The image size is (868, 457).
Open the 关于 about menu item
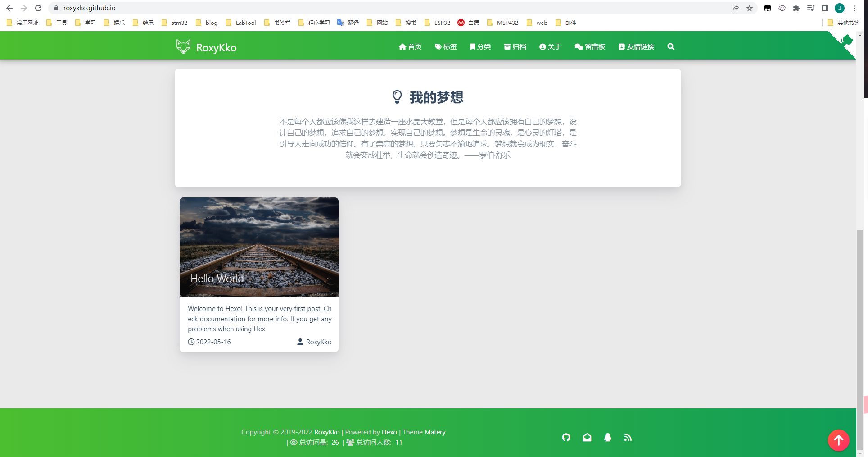click(550, 47)
